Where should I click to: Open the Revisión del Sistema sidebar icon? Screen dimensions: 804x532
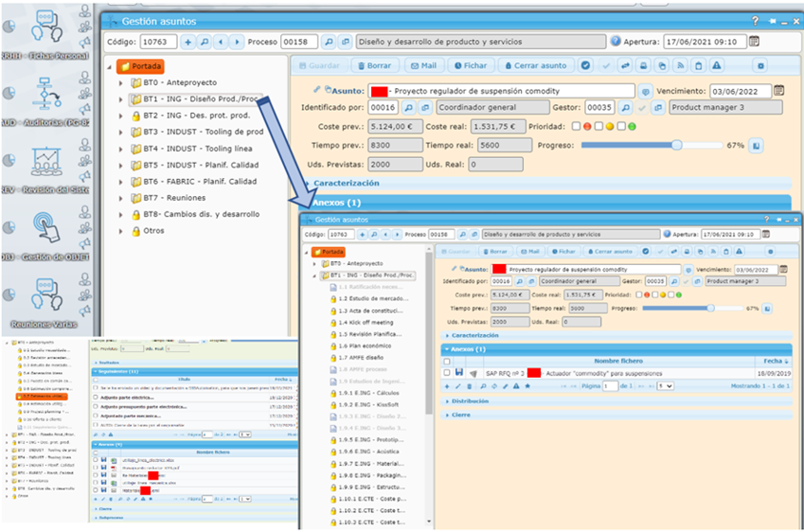click(46, 161)
